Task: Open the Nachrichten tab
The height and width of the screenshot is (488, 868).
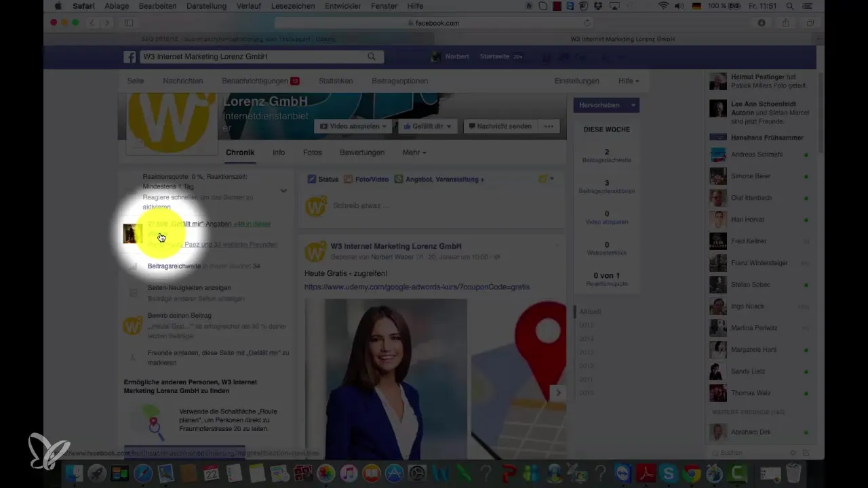Action: (183, 81)
